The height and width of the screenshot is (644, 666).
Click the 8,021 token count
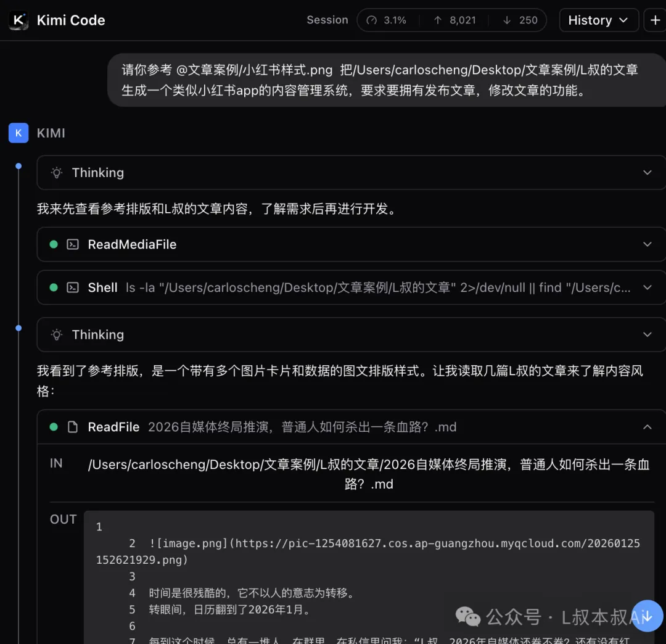[463, 20]
